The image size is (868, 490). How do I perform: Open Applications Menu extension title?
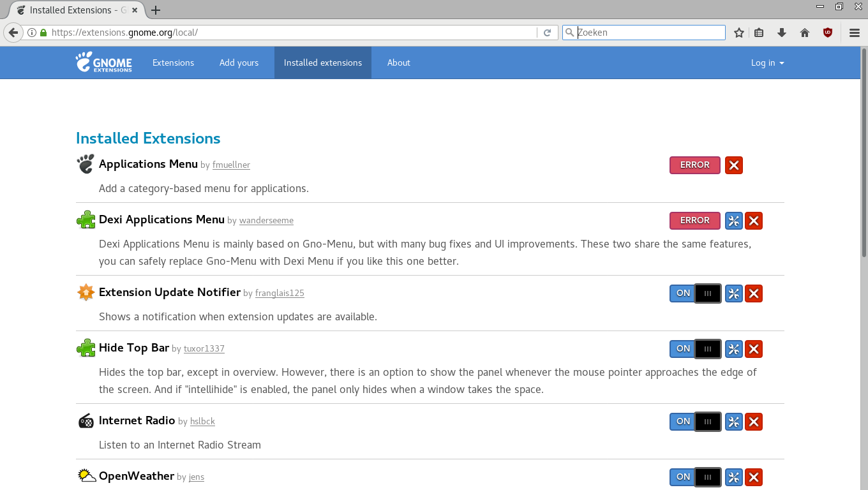pyautogui.click(x=148, y=164)
